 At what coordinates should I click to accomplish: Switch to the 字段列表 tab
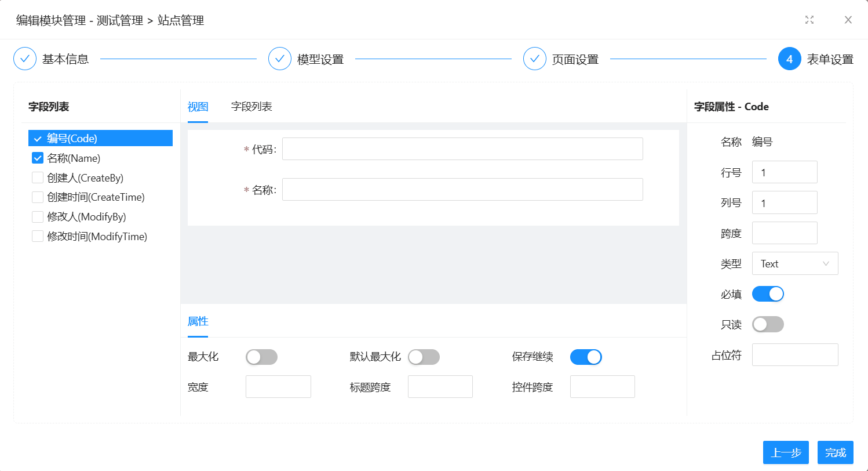(x=251, y=107)
